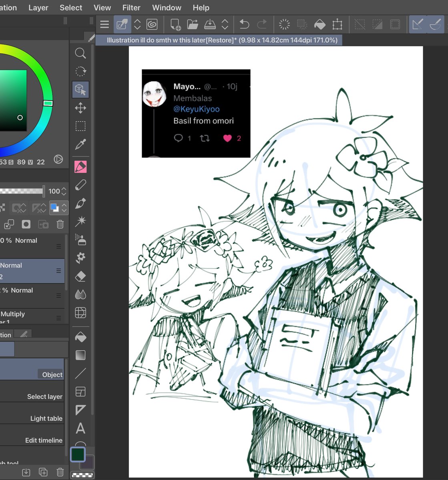Open the mask enable dropdown arrows

[x=24, y=208]
